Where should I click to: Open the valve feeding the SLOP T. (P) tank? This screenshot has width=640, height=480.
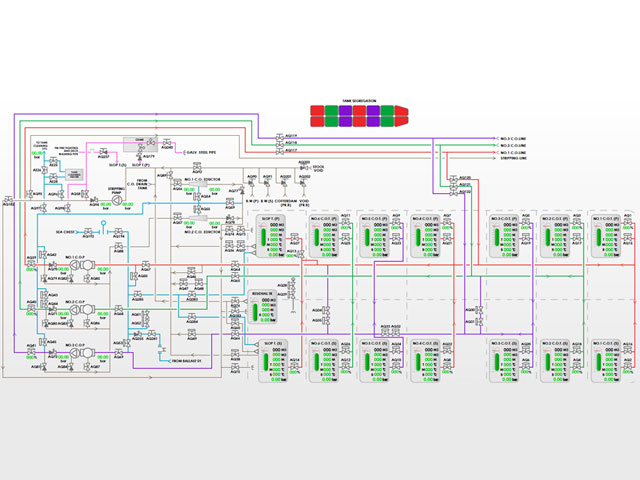(x=294, y=238)
